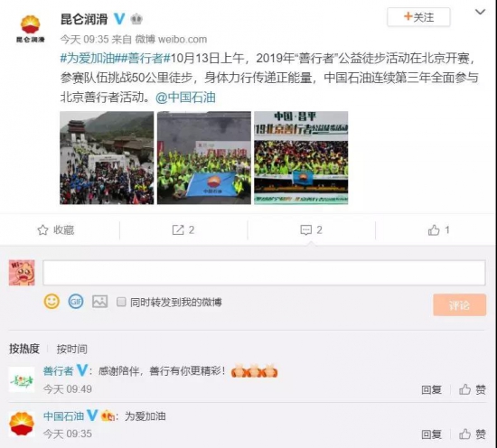This screenshot has height=448, width=497.
Task: Like the post with thumbs-up icon
Action: [x=434, y=230]
